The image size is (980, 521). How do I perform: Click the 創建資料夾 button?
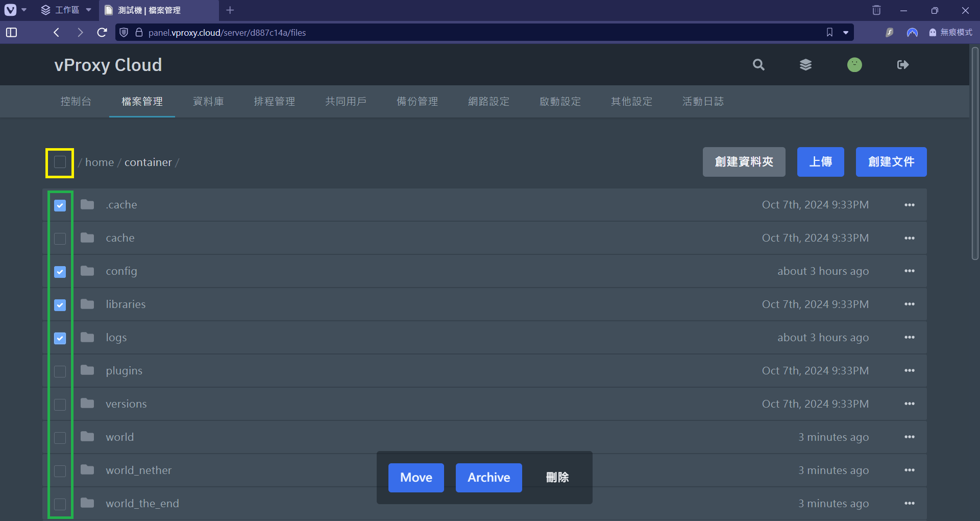[744, 162]
